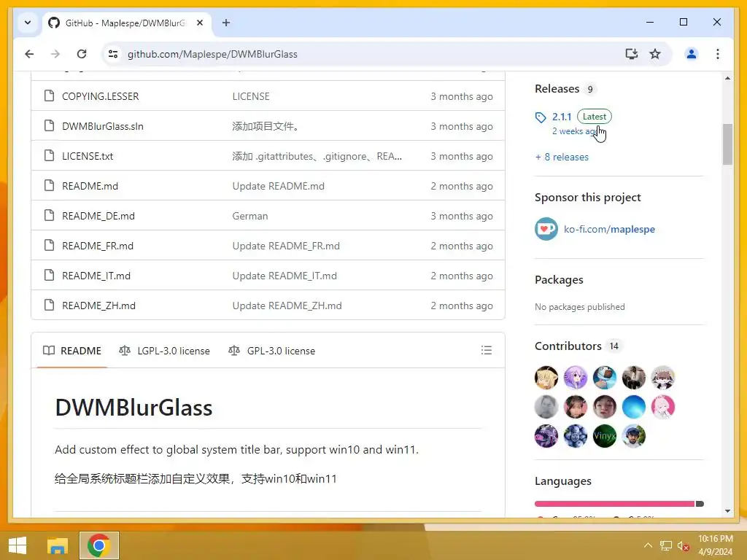Viewport: 747px width, 560px height.
Task: Click the Chrome forward arrow
Action: (55, 54)
